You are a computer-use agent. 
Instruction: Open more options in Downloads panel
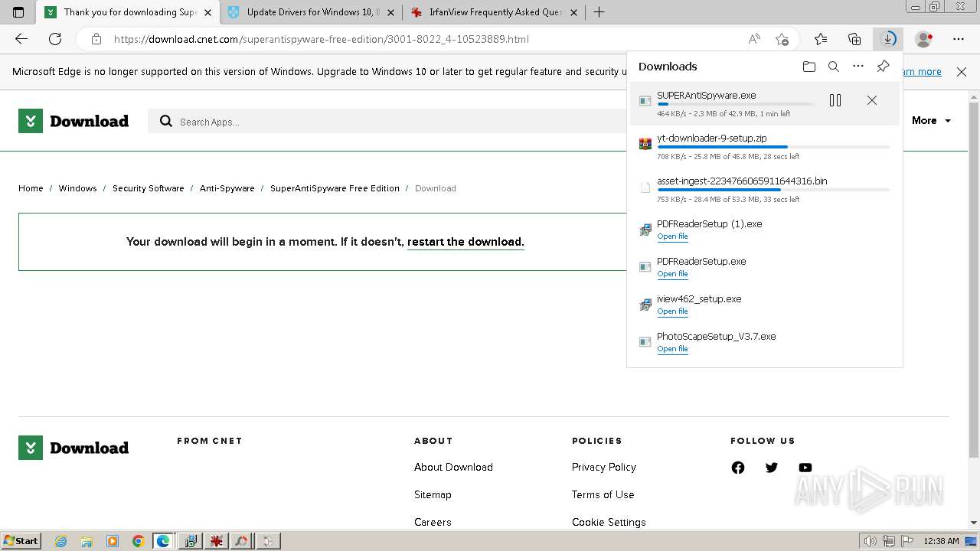pos(858,67)
